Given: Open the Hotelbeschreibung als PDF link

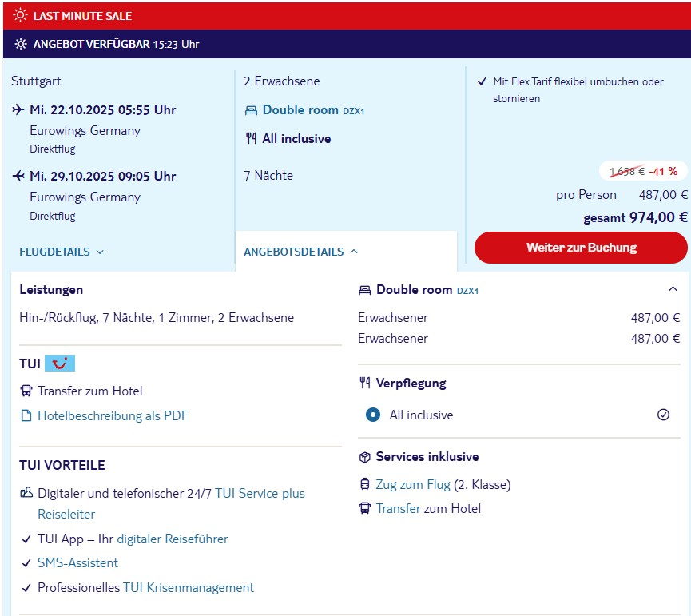Looking at the screenshot, I should tap(113, 415).
